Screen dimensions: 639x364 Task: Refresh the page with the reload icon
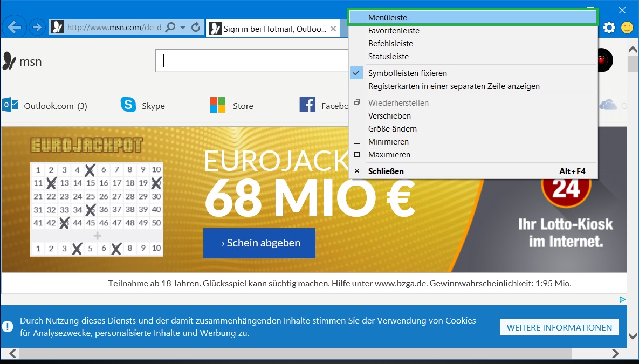coord(196,28)
